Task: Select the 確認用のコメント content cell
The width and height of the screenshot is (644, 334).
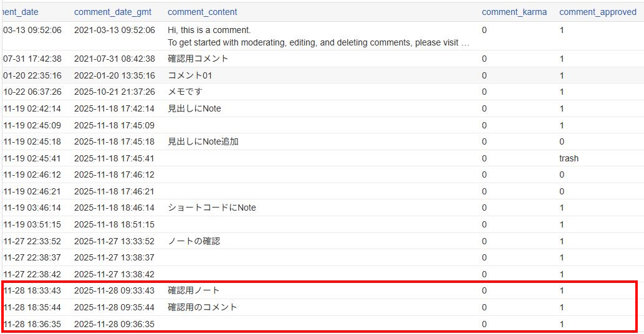Action: click(x=203, y=307)
